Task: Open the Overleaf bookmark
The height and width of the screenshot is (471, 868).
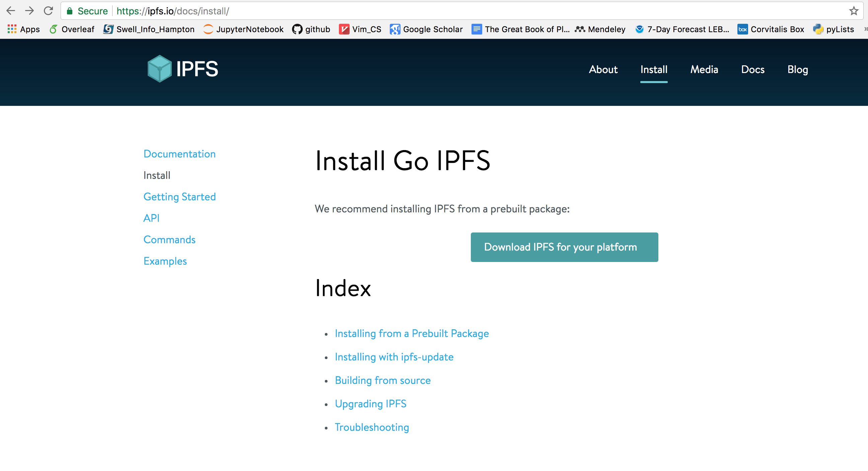Action: click(x=72, y=29)
